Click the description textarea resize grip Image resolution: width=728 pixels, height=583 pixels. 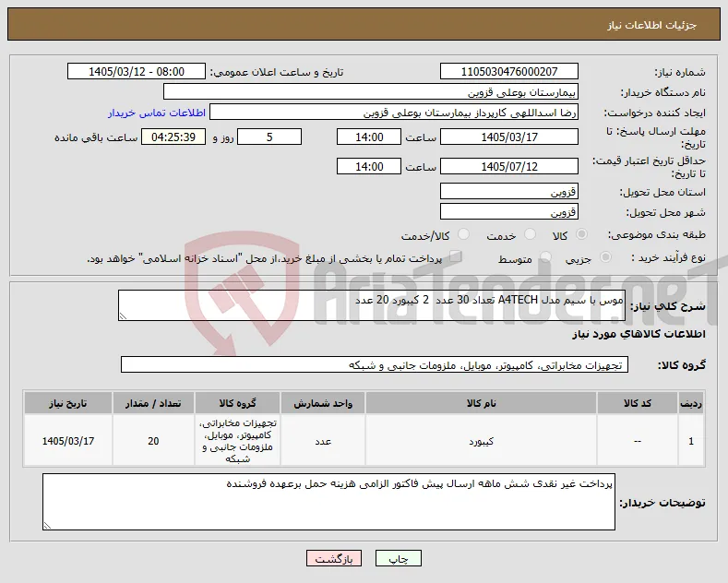tap(123, 316)
